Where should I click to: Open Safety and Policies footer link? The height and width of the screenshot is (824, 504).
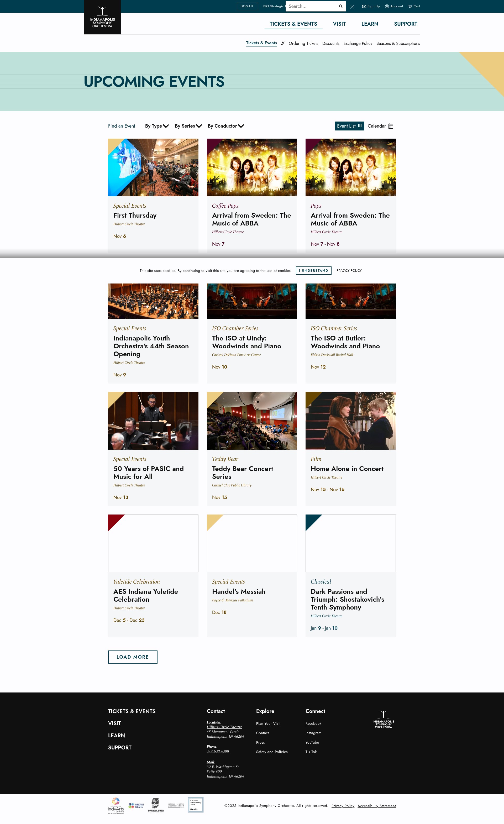click(272, 752)
